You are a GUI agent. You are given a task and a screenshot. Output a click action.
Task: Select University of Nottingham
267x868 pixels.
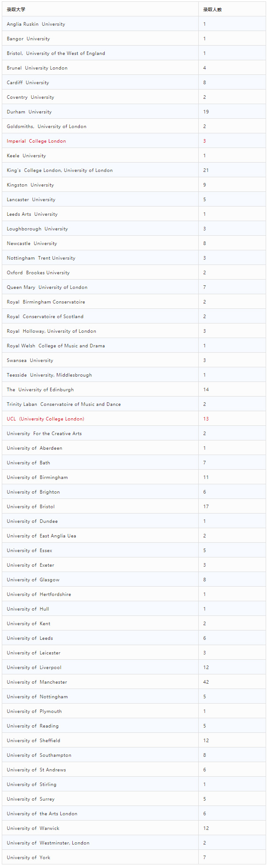point(37,697)
